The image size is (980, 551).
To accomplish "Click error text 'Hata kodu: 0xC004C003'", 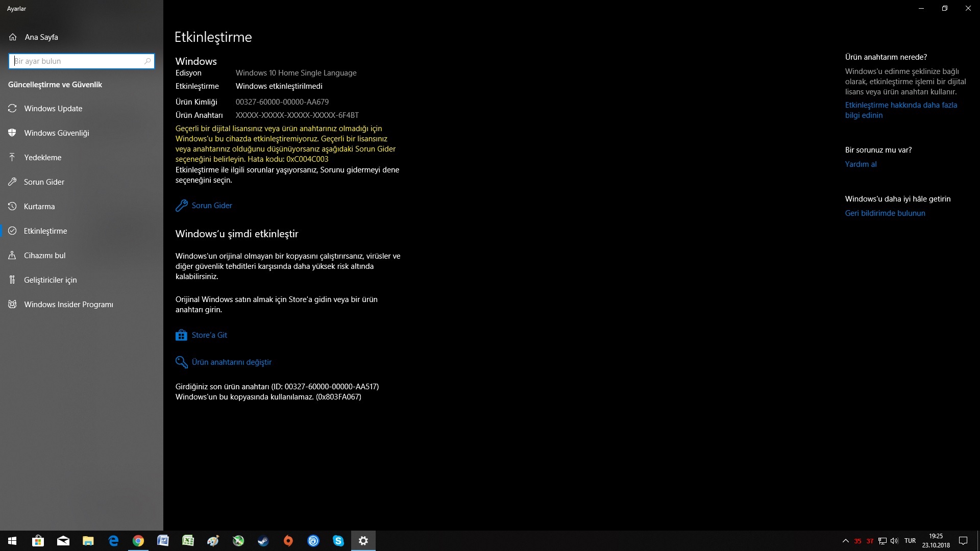I will point(288,159).
